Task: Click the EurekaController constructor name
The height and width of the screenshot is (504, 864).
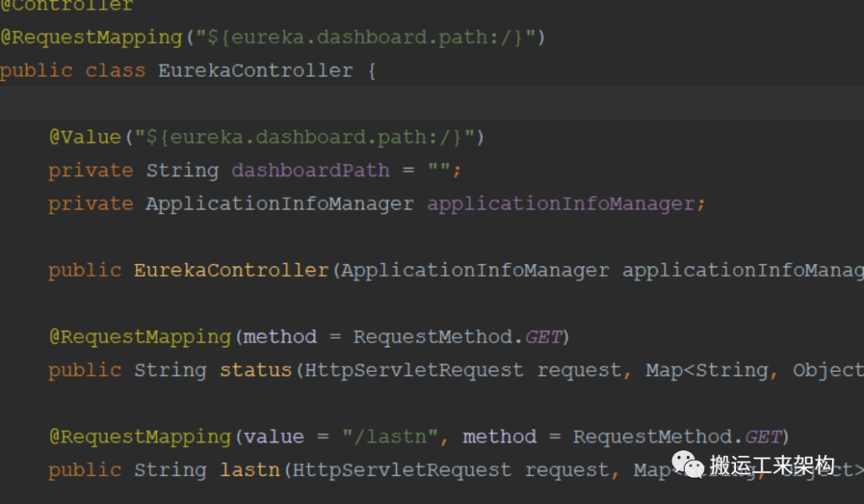Action: (231, 270)
